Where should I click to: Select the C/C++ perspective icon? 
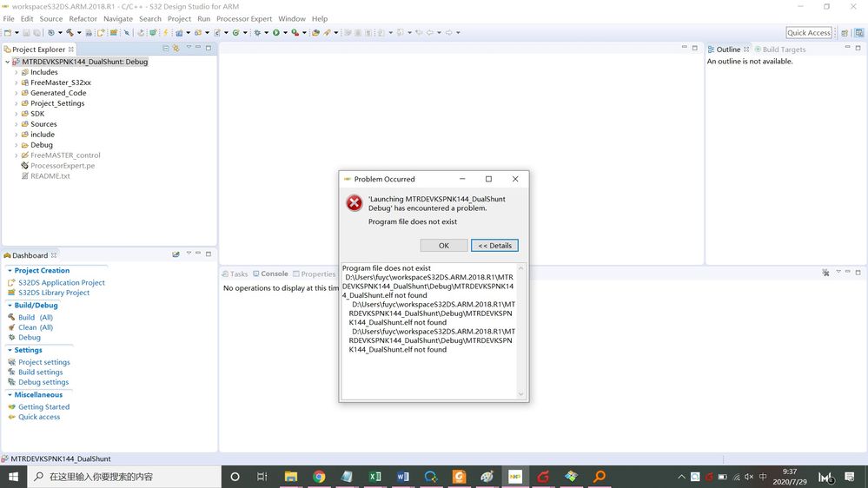(x=859, y=33)
